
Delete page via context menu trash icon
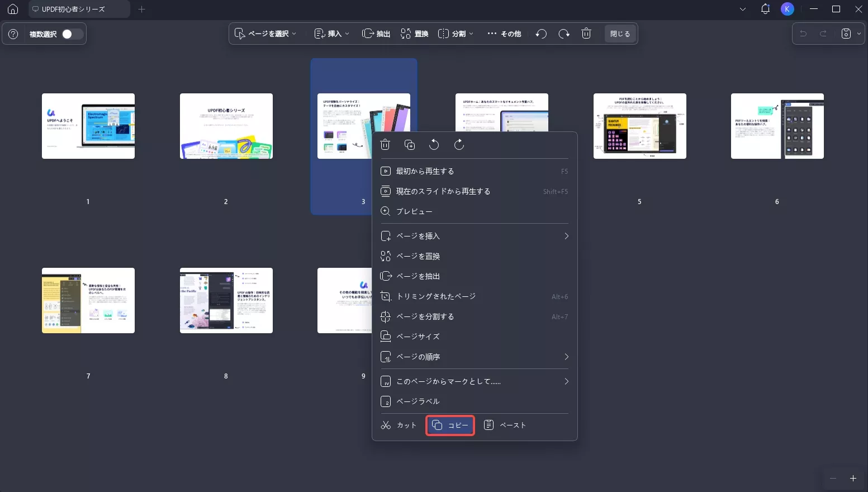pos(385,145)
